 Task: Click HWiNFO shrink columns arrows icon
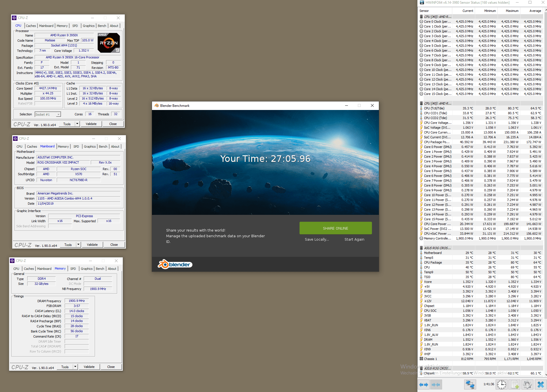pos(436,385)
